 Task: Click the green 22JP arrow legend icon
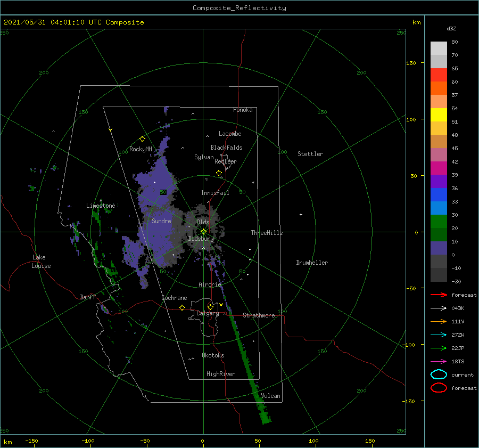[x=439, y=348]
